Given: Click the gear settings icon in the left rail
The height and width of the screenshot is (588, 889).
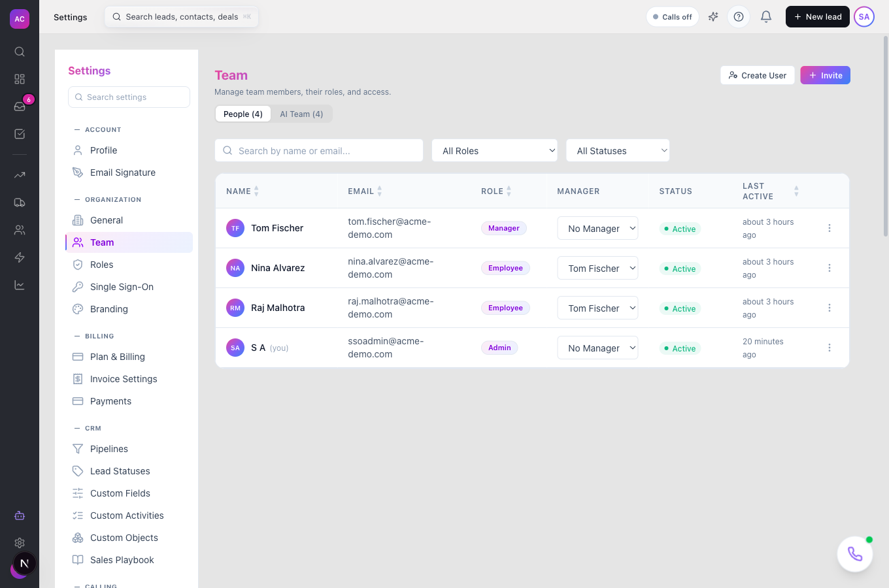Looking at the screenshot, I should pos(20,543).
